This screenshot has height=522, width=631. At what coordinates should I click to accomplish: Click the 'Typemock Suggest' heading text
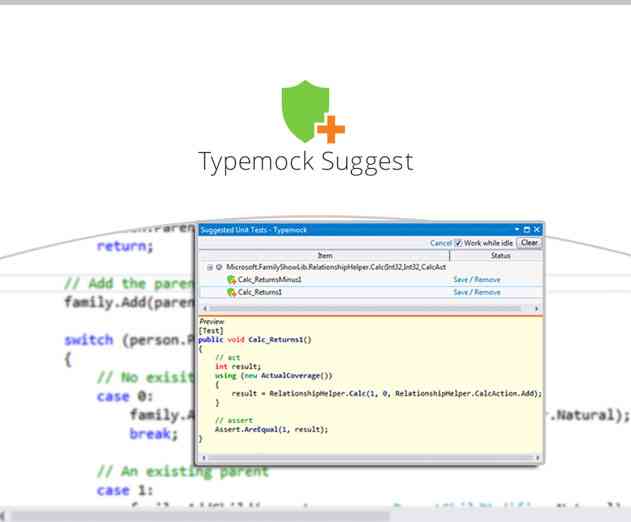point(306,163)
